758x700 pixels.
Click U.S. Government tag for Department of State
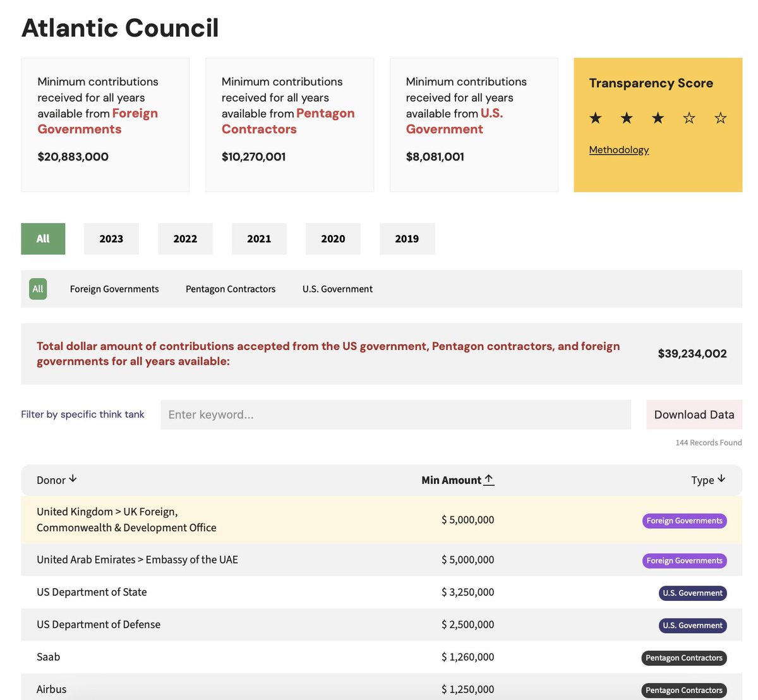coord(692,593)
